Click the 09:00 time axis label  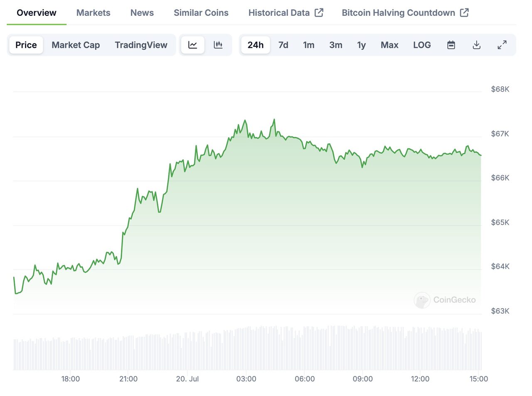(x=363, y=379)
